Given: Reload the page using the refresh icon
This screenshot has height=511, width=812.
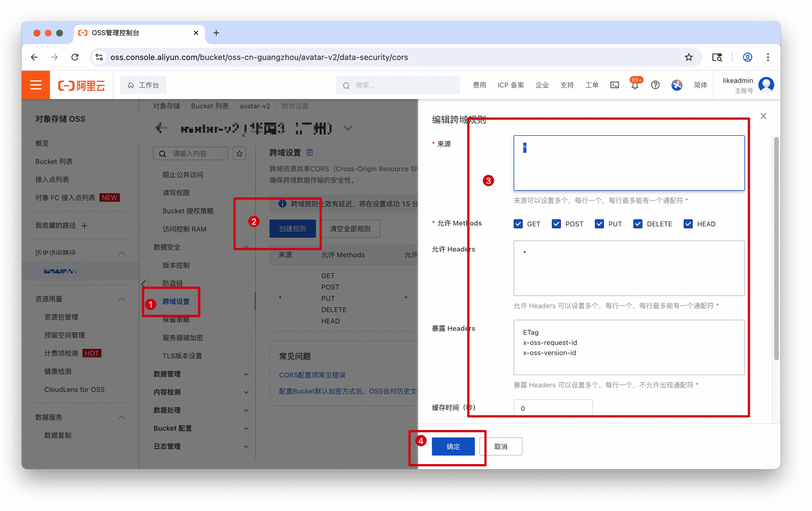Looking at the screenshot, I should (75, 57).
